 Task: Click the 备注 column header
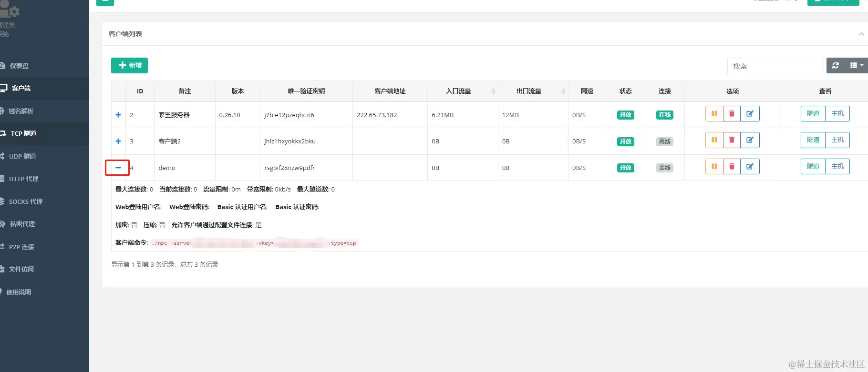click(185, 91)
